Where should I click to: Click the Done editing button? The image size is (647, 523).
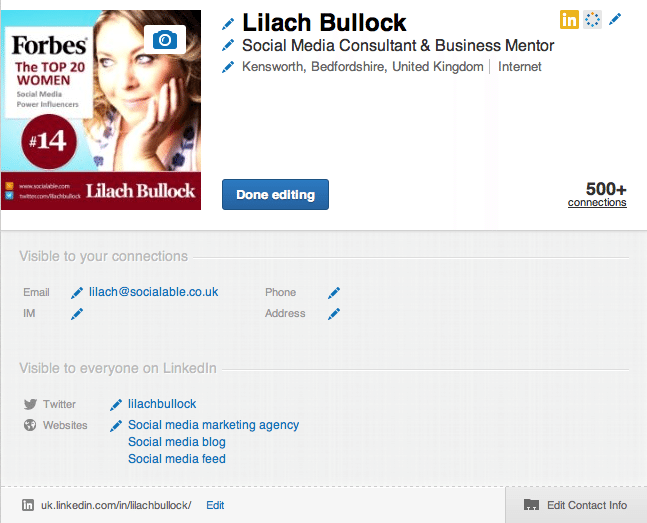point(275,194)
